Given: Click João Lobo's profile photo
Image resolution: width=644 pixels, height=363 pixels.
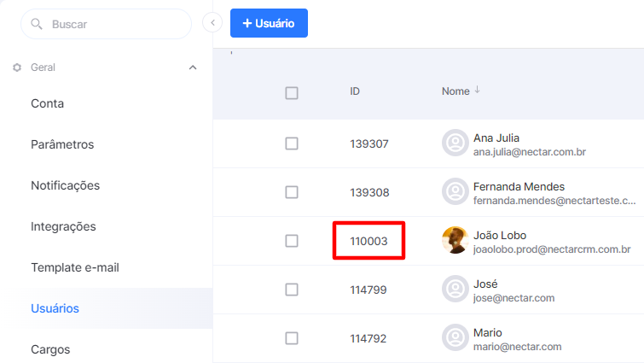Looking at the screenshot, I should [455, 241].
